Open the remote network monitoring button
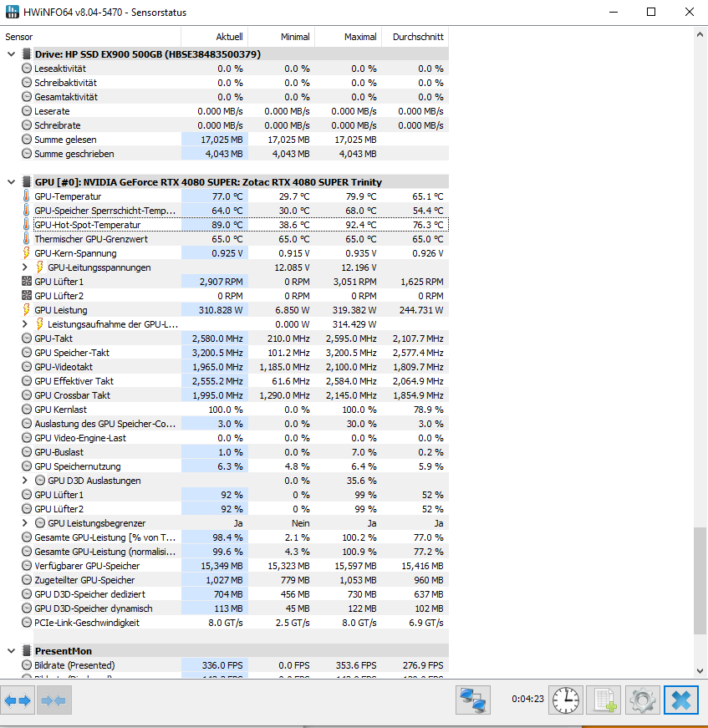The height and width of the screenshot is (728, 708). (x=472, y=700)
